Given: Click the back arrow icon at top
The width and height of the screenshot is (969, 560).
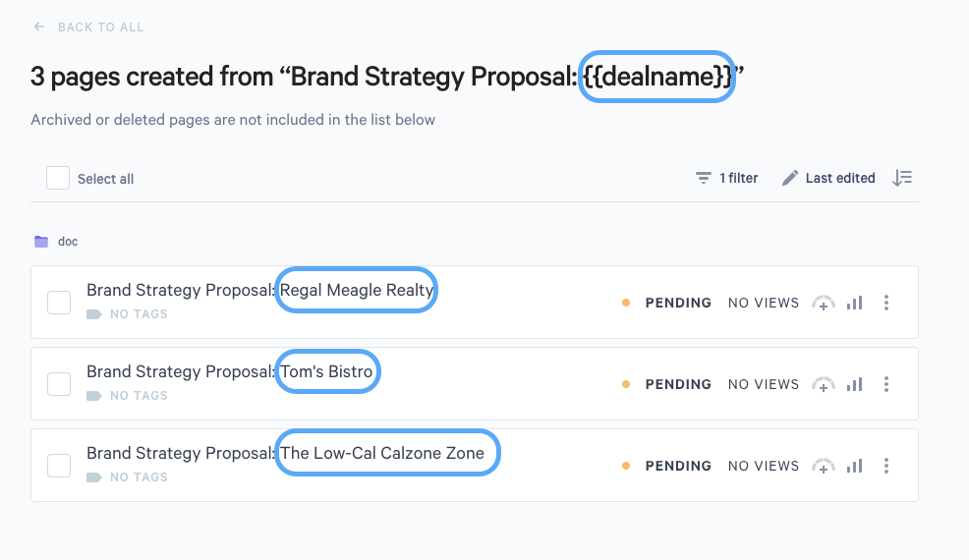Looking at the screenshot, I should coord(39,27).
